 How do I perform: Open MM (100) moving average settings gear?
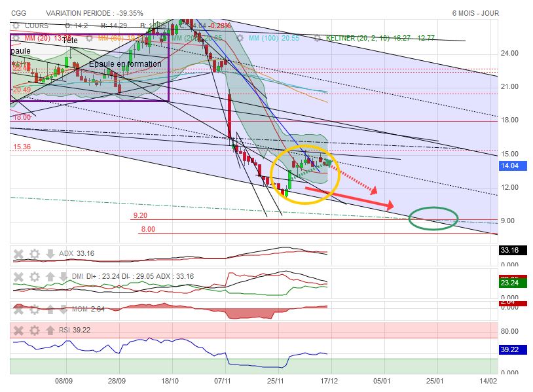(x=240, y=38)
